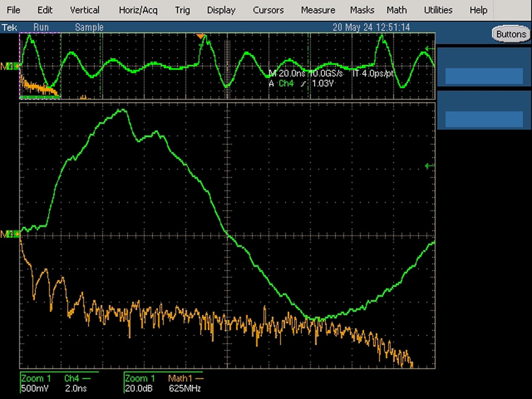Click the green trigger level arrow in main graticule

(x=430, y=166)
